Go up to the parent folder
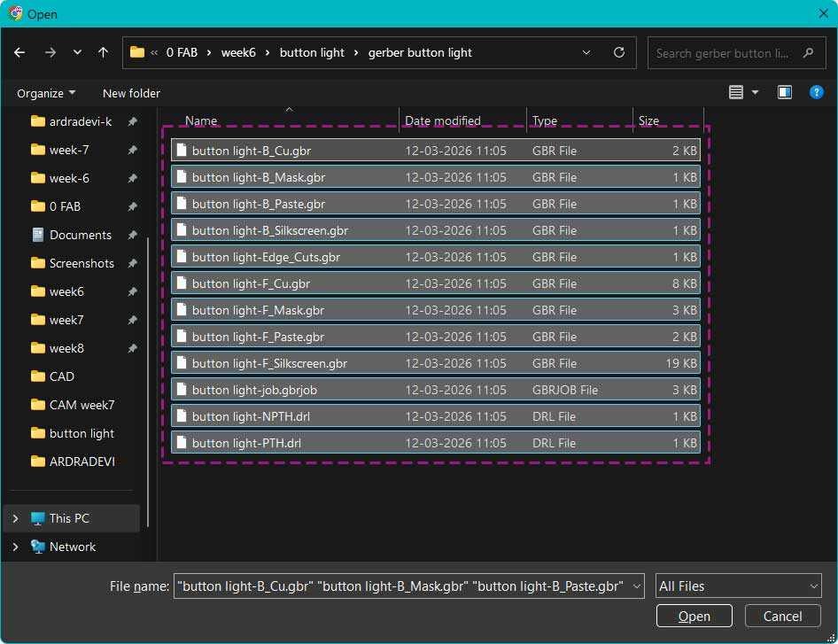 (x=103, y=52)
